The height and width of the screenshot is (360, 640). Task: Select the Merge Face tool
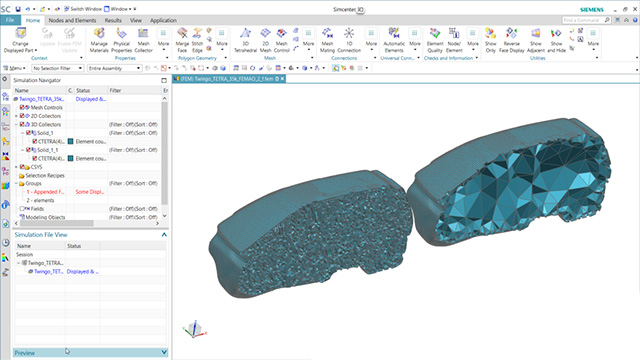(182, 40)
